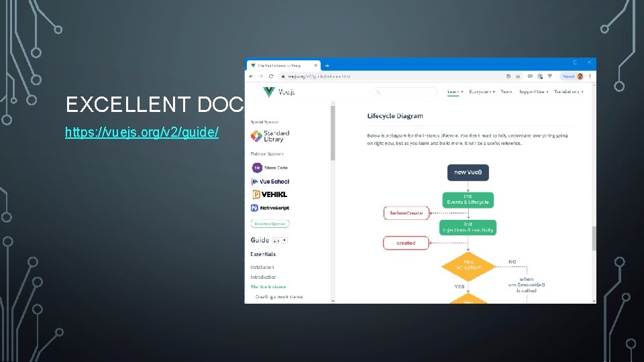Open the Installation sidebar link
Screen dimensions: 644x362
(262, 267)
